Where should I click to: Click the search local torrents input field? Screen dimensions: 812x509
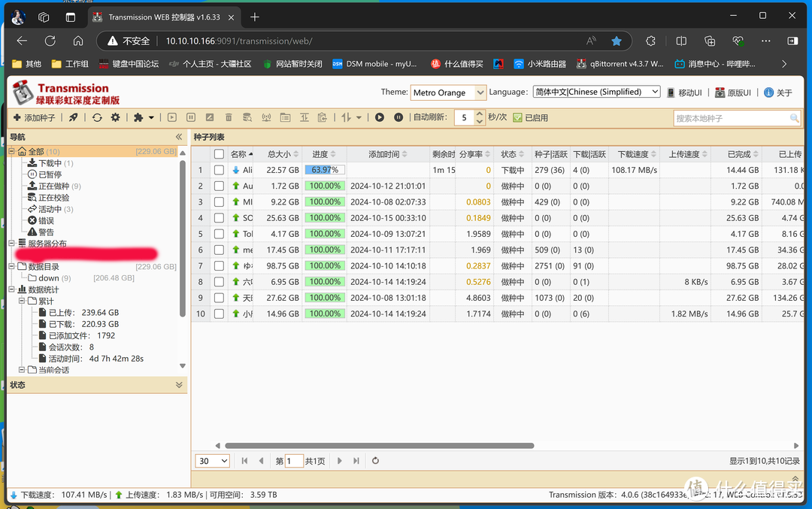[x=731, y=118]
